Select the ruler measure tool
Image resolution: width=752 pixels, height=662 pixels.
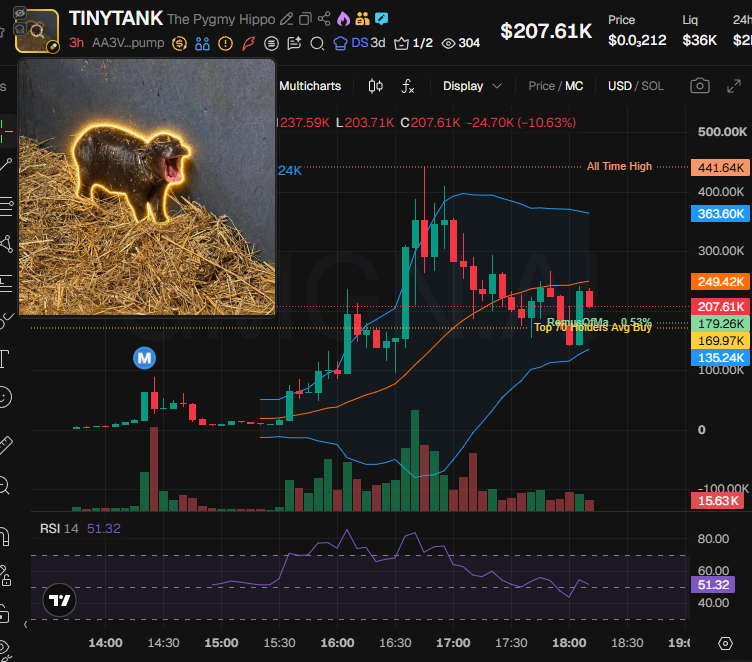[x=6, y=445]
